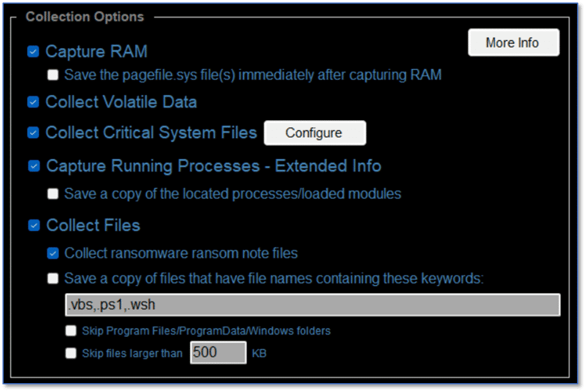Click the Collection Options group title
This screenshot has width=586, height=392.
click(x=85, y=17)
